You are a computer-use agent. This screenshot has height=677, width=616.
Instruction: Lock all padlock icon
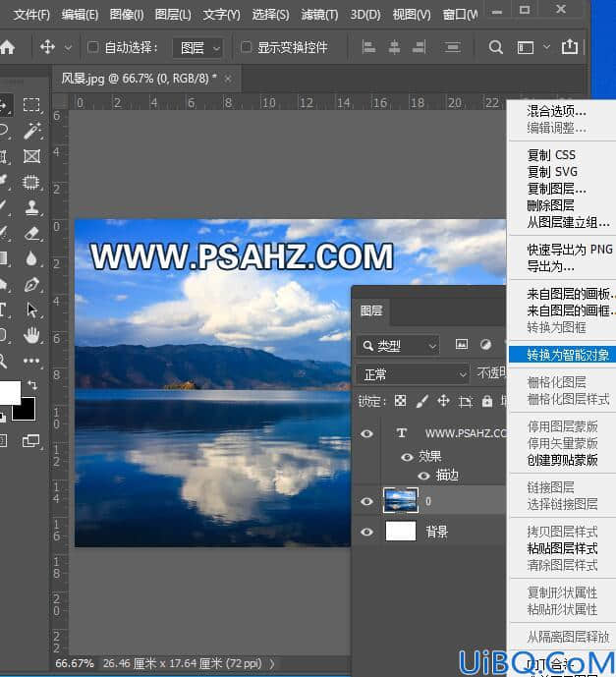point(487,401)
